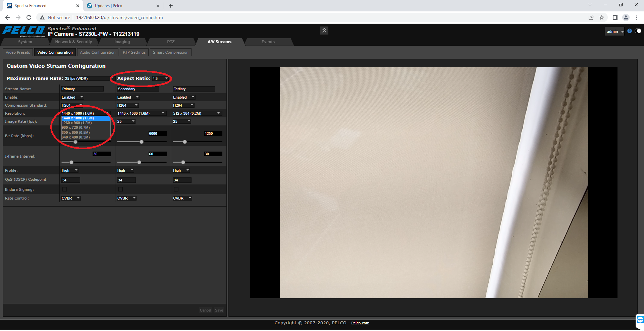Open Primary stream Enable dropdown
Screen dimensions: 644x331
pos(72,97)
